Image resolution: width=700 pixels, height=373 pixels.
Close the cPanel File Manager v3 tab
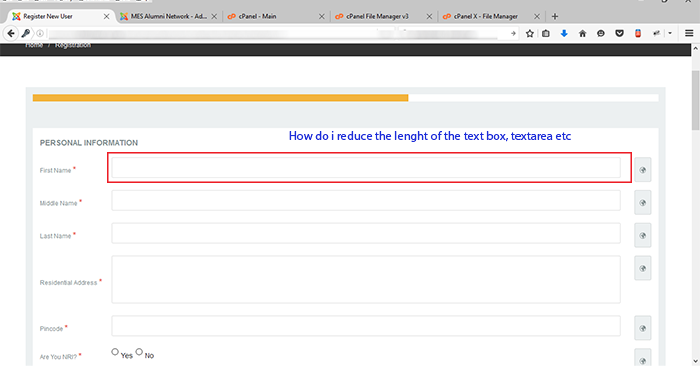pos(429,17)
